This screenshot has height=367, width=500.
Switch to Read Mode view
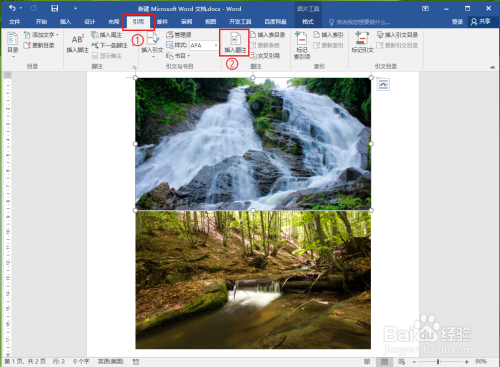367,362
